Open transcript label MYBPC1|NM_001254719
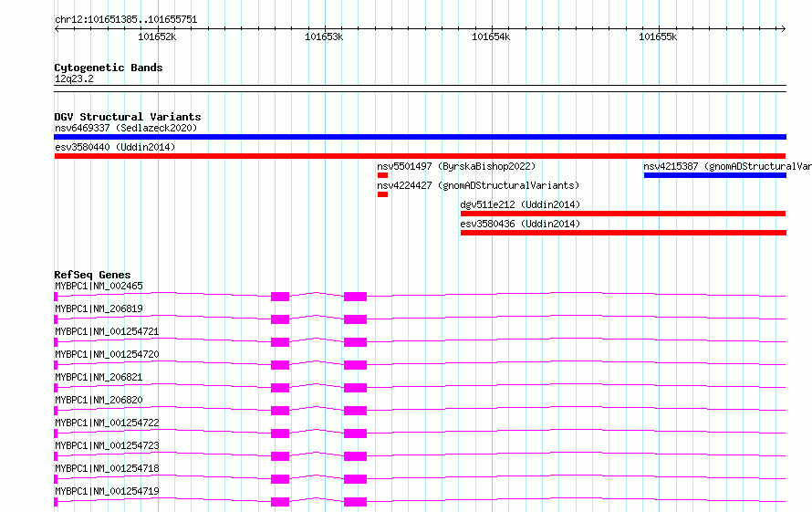The height and width of the screenshot is (512, 812). [x=107, y=491]
